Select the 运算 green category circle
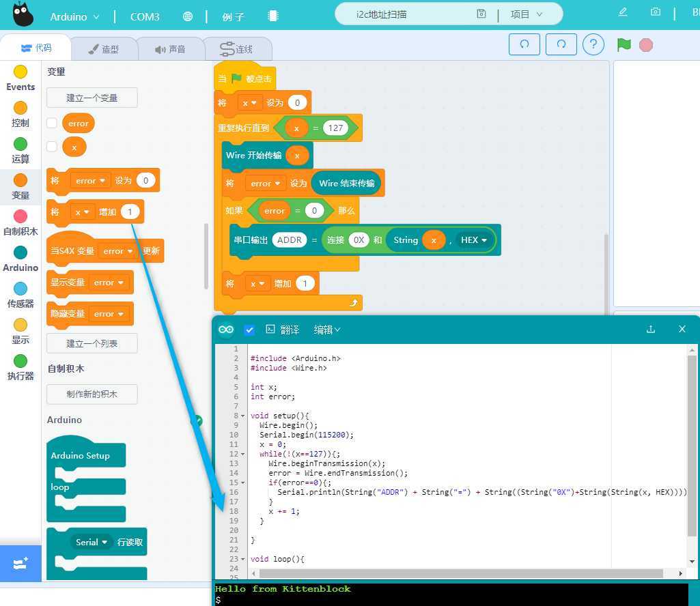This screenshot has height=606, width=700. pos(20,144)
